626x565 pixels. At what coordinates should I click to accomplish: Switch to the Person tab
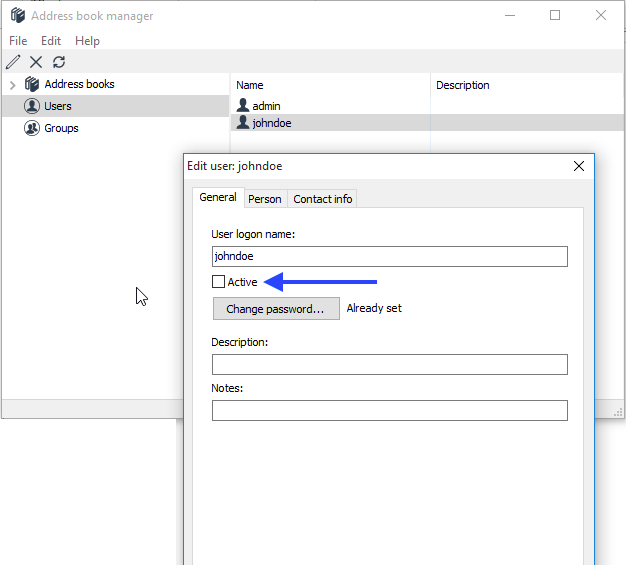(x=265, y=199)
